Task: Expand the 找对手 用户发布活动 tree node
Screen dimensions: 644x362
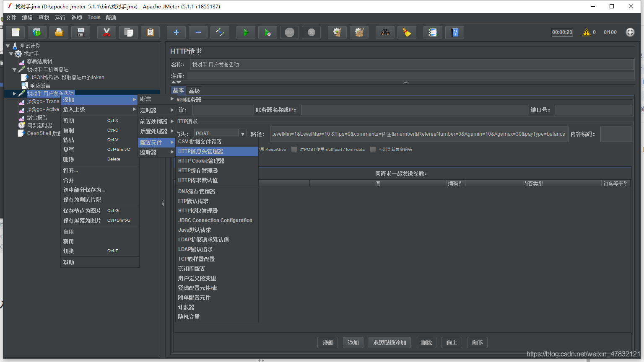Action: pos(15,93)
